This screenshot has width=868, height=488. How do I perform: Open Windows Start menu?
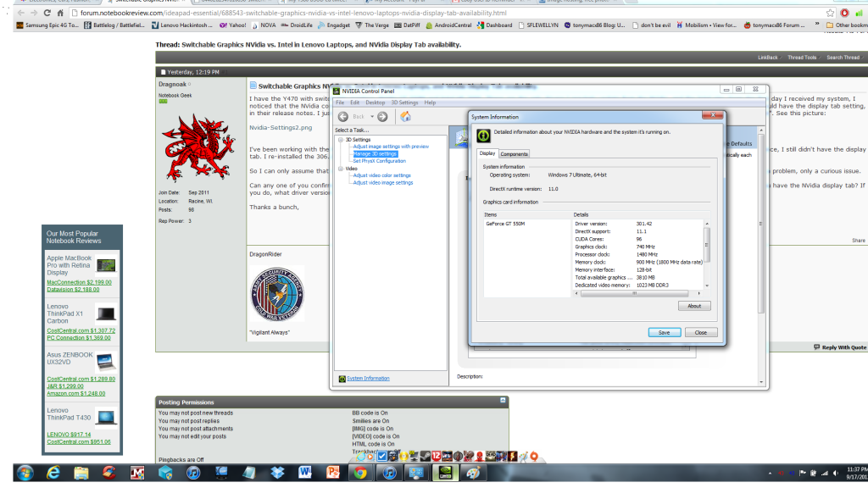click(x=25, y=473)
